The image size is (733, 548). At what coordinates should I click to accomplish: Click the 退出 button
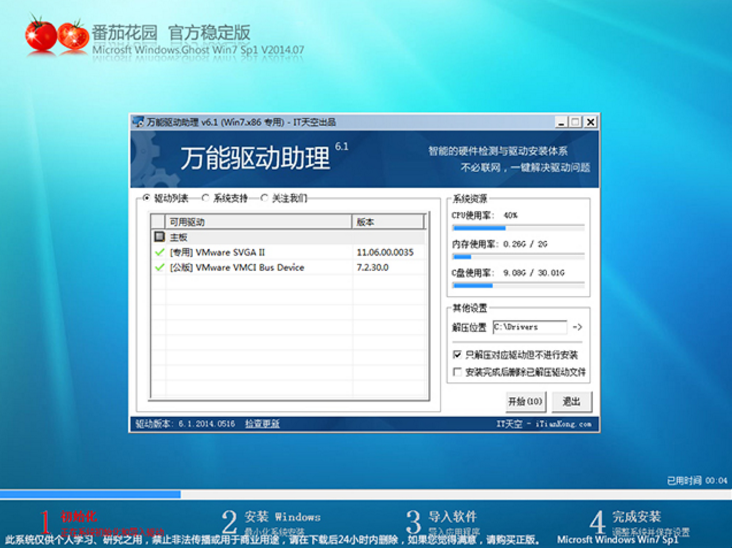[571, 401]
